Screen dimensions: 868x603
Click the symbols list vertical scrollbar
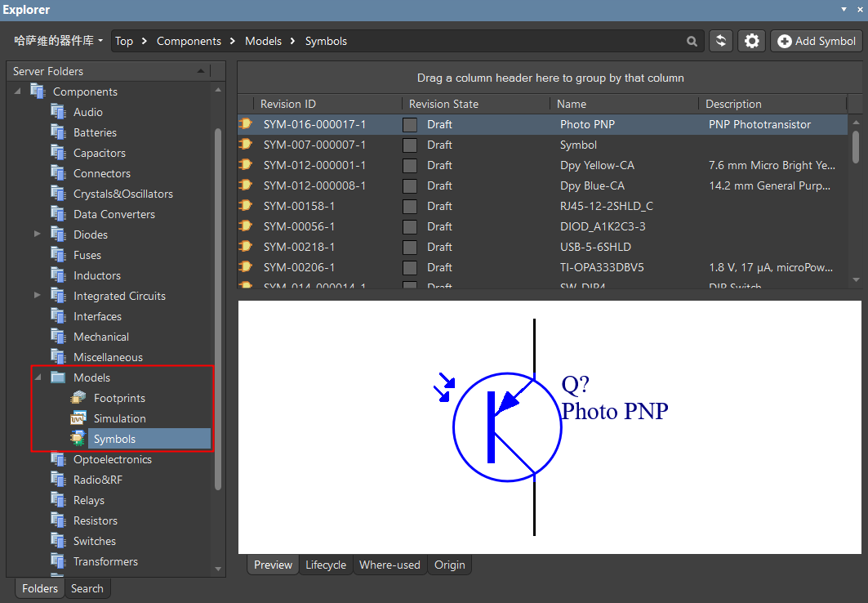click(856, 147)
